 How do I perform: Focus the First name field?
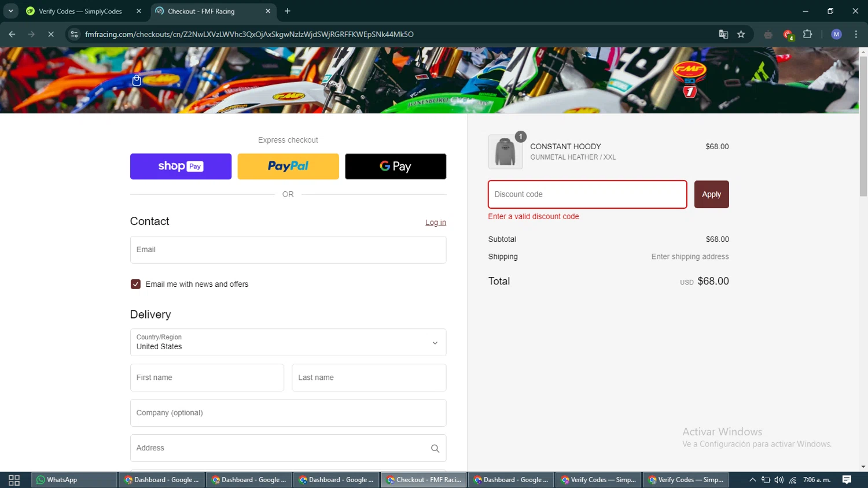207,378
